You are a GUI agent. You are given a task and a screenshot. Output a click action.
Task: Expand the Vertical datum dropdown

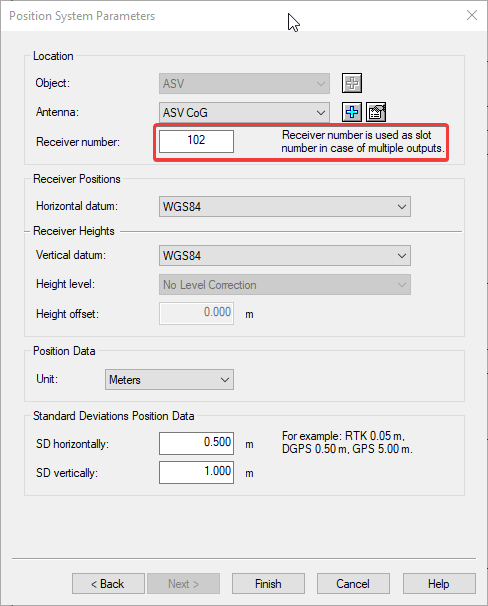coord(285,255)
